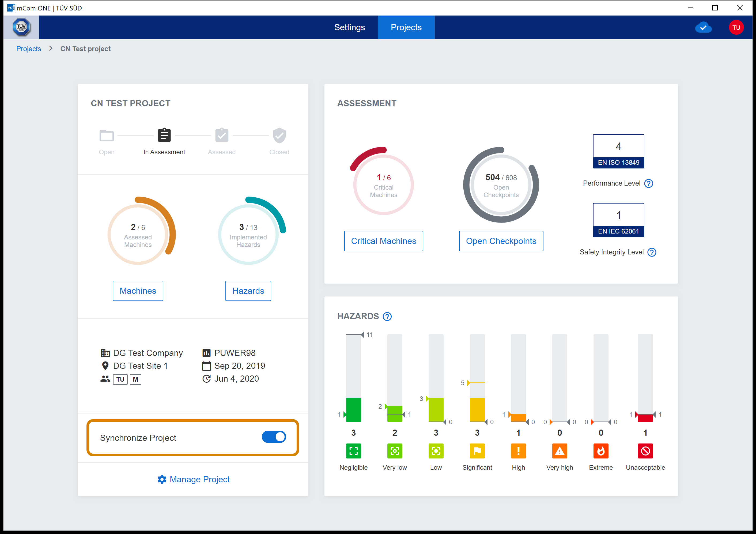The width and height of the screenshot is (756, 534).
Task: Click the In Assessment clipboard stage icon
Action: point(164,136)
